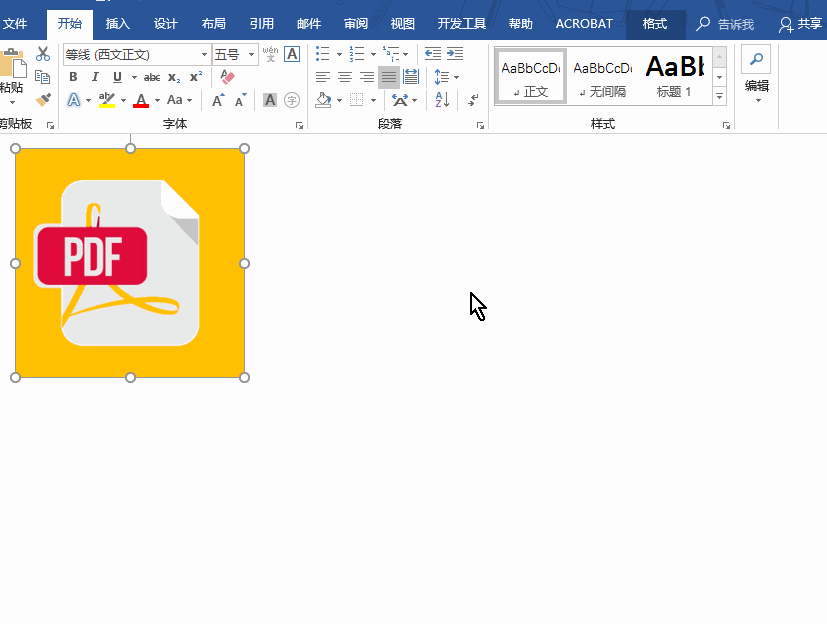827x624 pixels.
Task: Apply the red font color
Action: tap(141, 100)
